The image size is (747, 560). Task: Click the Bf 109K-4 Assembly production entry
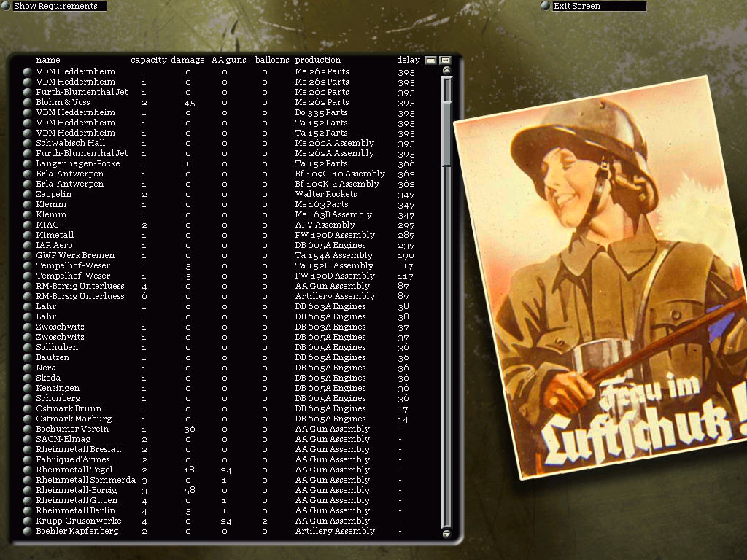[x=337, y=184]
